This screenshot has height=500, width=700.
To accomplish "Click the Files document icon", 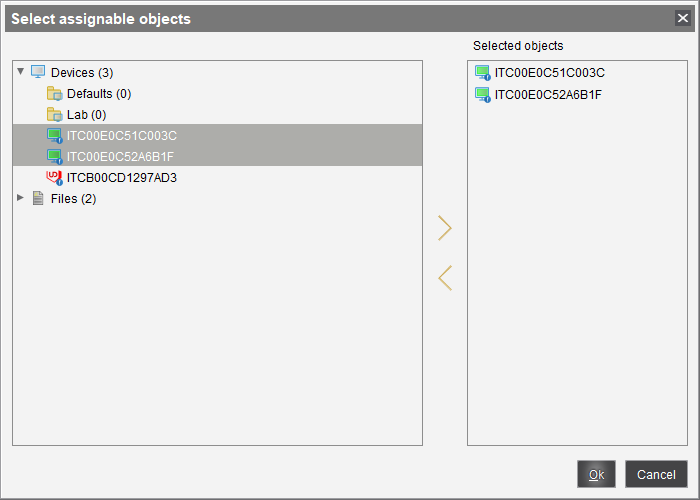I will [39, 198].
